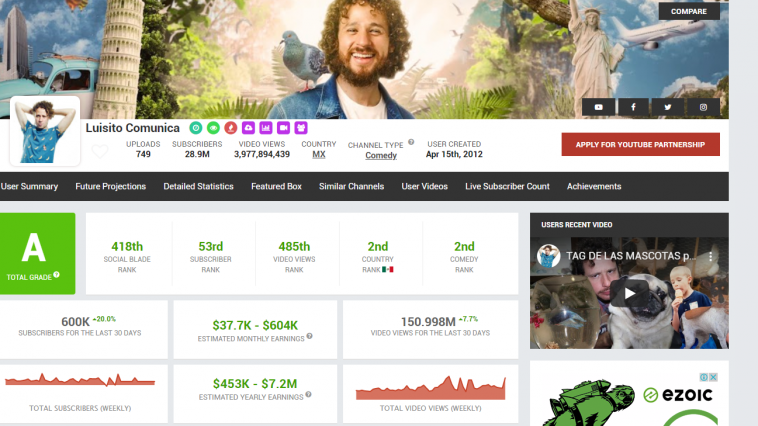Click the TAG DE LAS MASCOTAS video title

(630, 256)
